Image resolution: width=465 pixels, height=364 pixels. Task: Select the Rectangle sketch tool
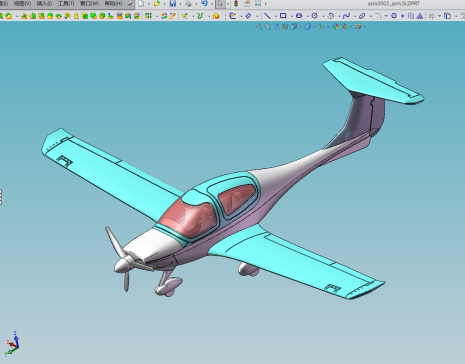pyautogui.click(x=283, y=16)
